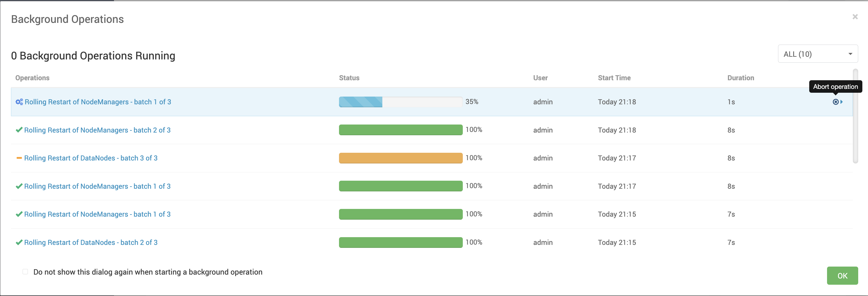The image size is (868, 296).
Task: Close the Background Operations dialog with X
Action: pos(855,17)
